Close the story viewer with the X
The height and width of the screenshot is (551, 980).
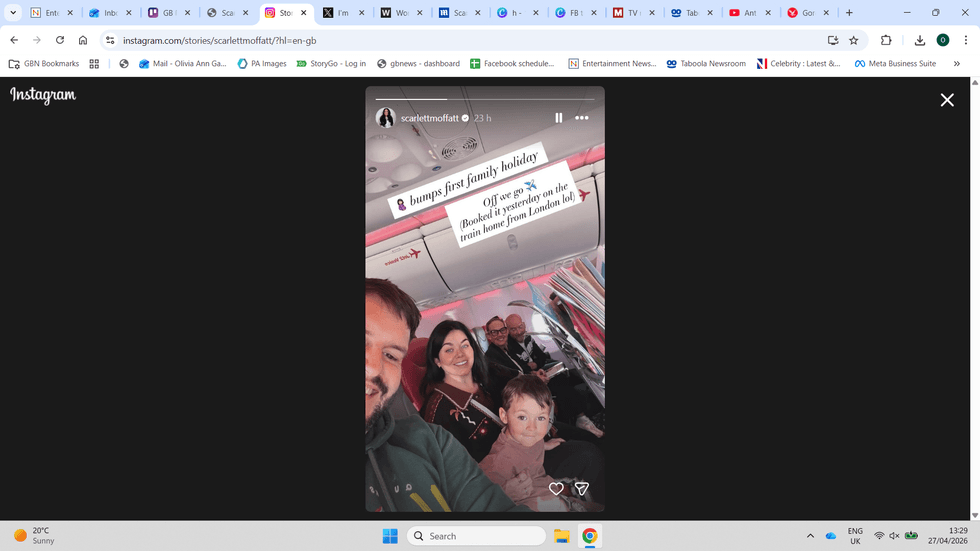click(x=946, y=100)
